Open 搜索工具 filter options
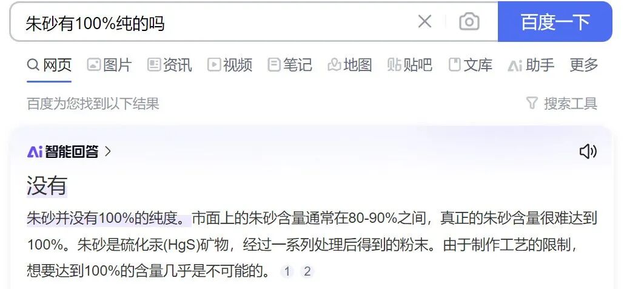The width and height of the screenshot is (644, 289). click(562, 104)
